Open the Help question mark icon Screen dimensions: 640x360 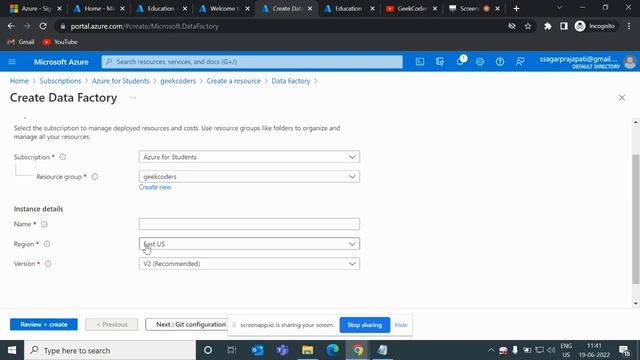(x=500, y=62)
